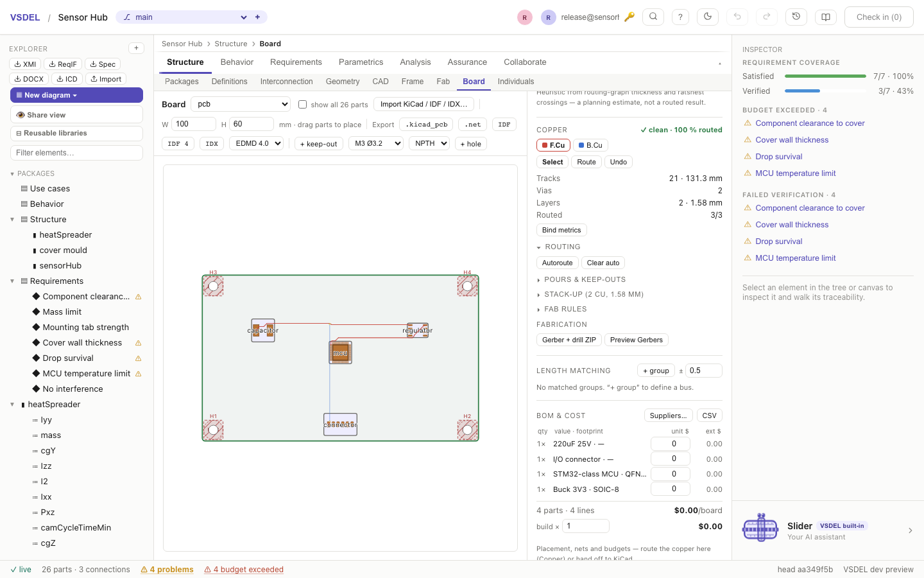Open the pcb board dropdown
924x578 pixels.
point(241,104)
